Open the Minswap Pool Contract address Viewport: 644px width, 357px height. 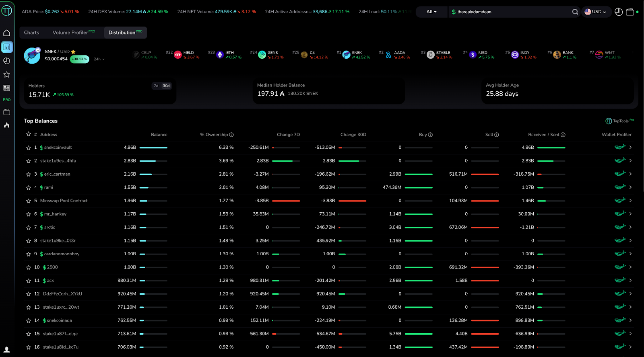(64, 201)
